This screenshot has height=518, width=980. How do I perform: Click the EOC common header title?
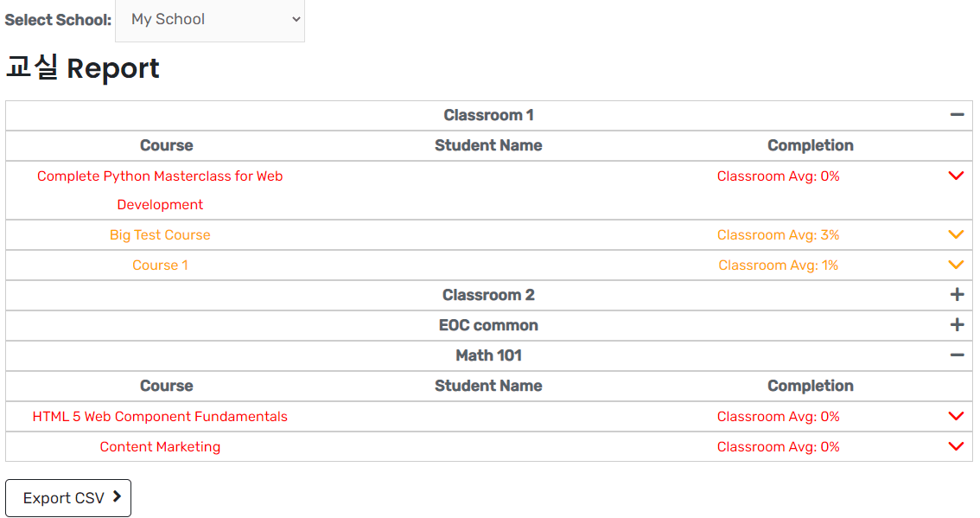coord(488,325)
